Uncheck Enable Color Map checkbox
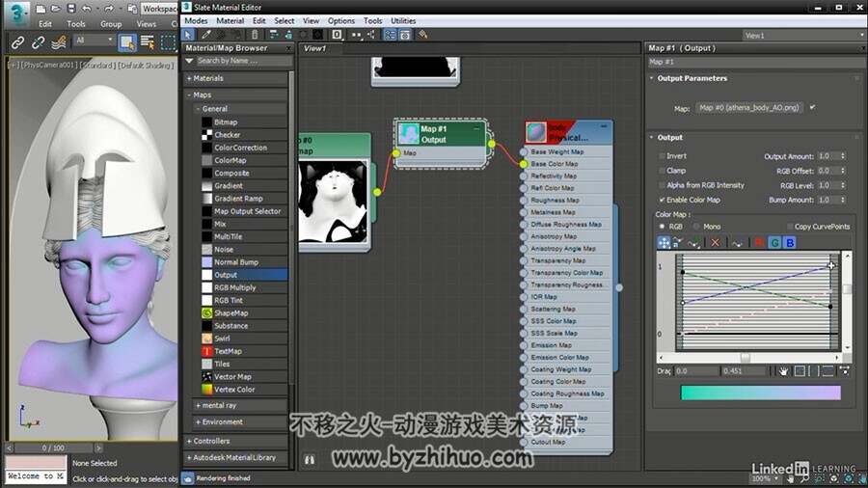 [662, 200]
